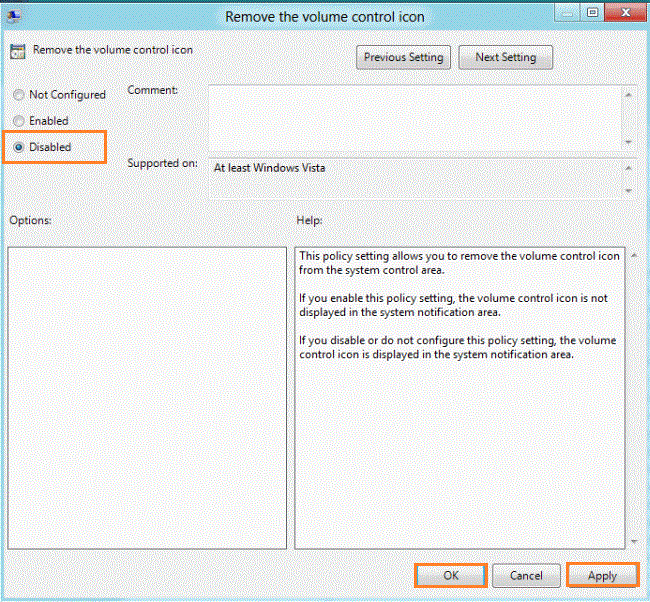This screenshot has height=602, width=650.
Task: Click the 'Remove the volume control icon' heading label
Action: [113, 50]
